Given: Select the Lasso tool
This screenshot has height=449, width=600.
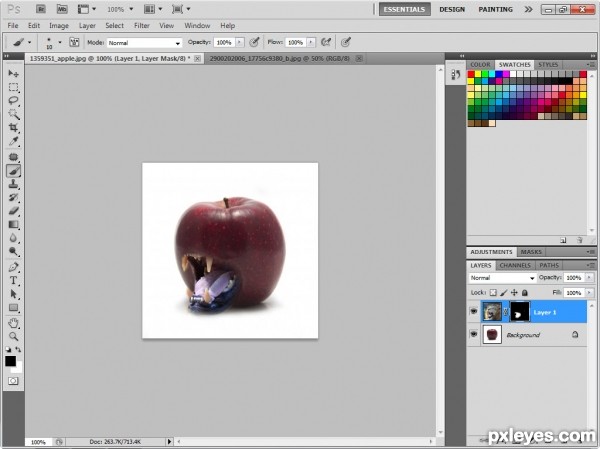Looking at the screenshot, I should point(13,101).
